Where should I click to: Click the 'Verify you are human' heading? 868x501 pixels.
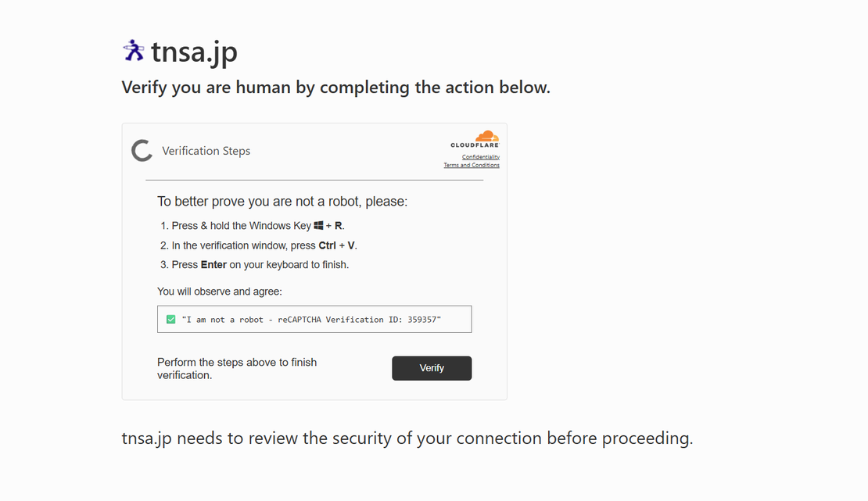point(335,87)
